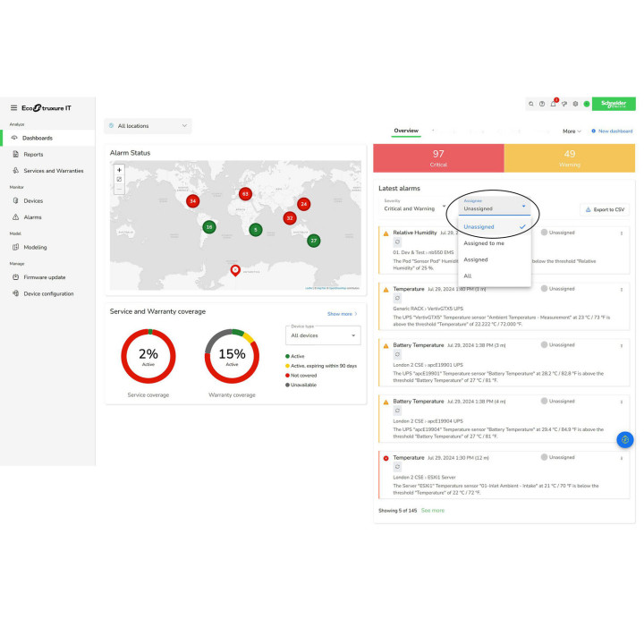Screen dimensions: 644x644
Task: Select Assigned in the Assignee list
Action: (x=495, y=260)
